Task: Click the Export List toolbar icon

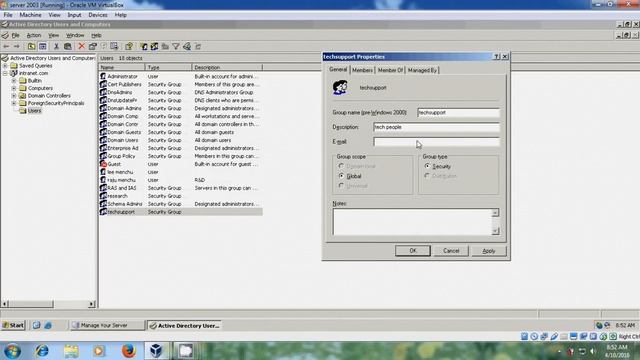Action: [114, 47]
